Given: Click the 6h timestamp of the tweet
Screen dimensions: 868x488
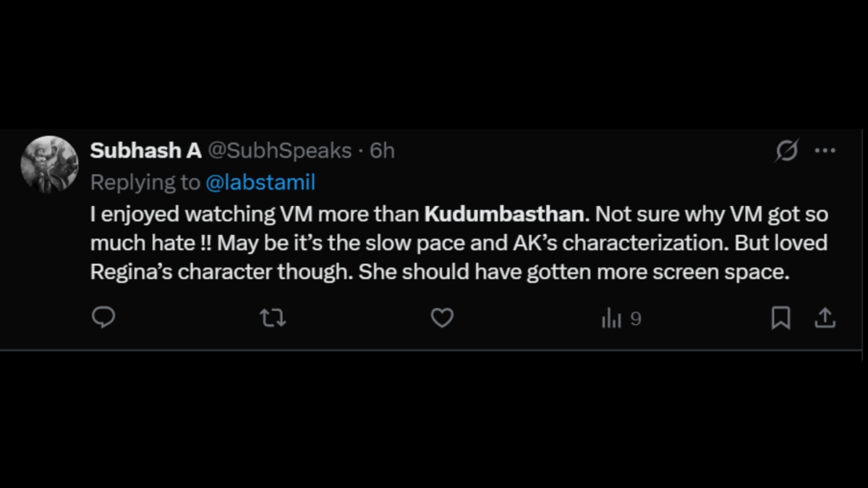Looking at the screenshot, I should (x=383, y=151).
